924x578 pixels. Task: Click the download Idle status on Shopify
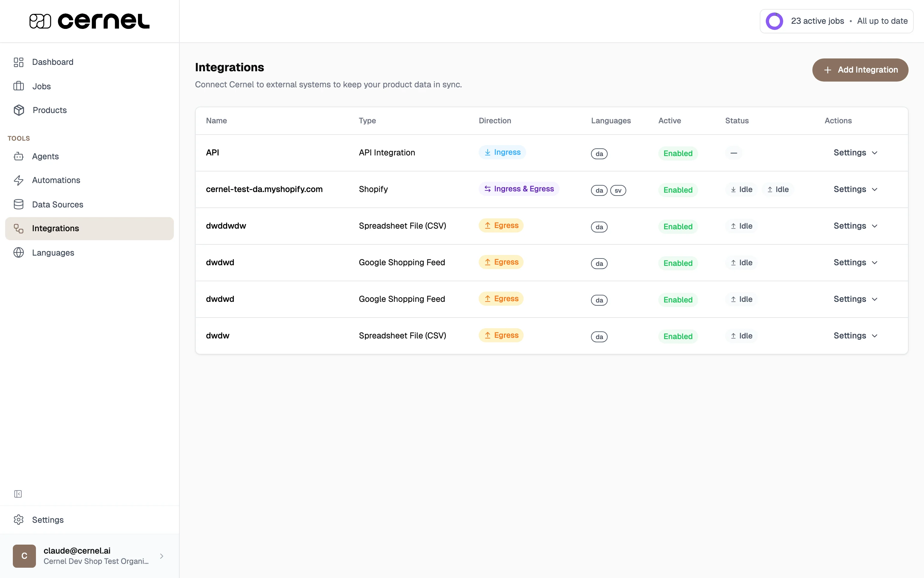click(x=741, y=189)
